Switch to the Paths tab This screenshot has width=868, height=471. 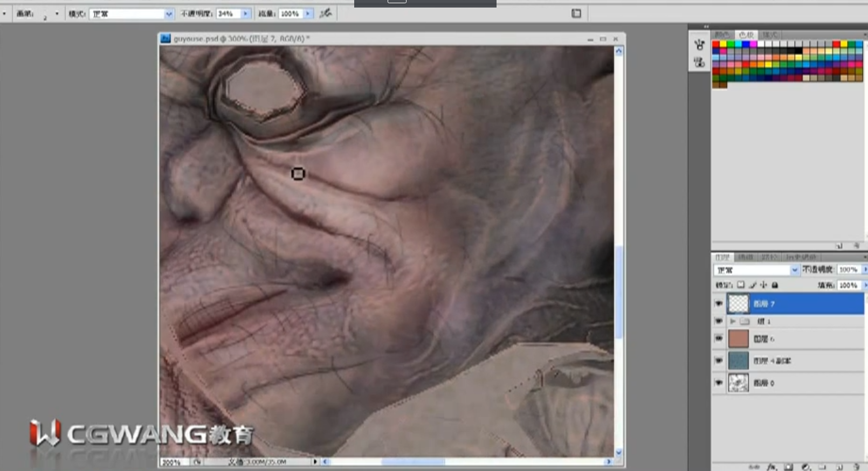point(769,257)
